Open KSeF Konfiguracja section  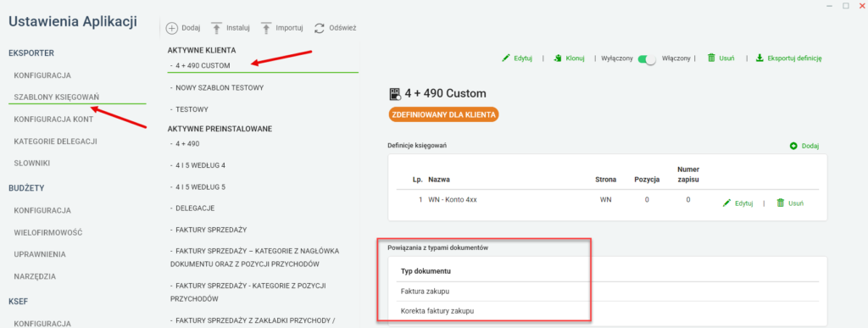click(x=42, y=324)
